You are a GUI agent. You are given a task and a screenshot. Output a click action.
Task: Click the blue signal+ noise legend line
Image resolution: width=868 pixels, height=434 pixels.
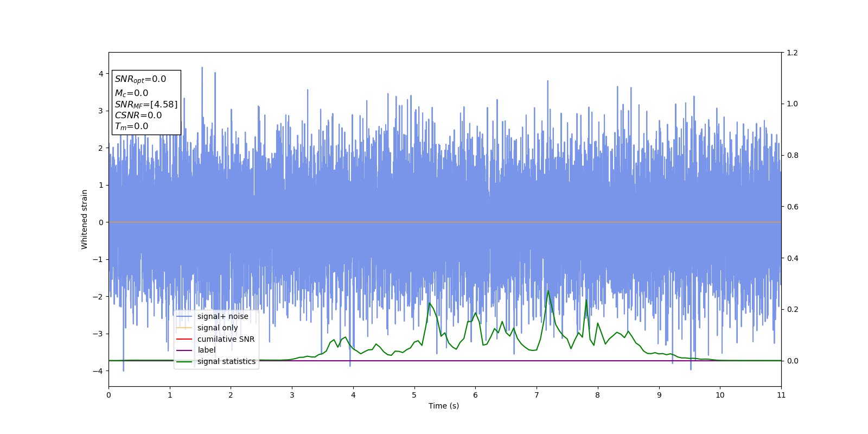coord(184,316)
